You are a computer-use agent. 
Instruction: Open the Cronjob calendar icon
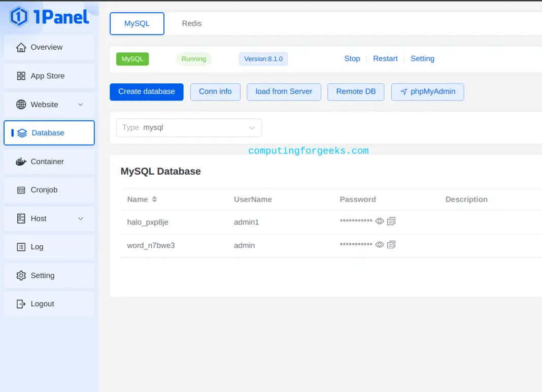pos(21,189)
